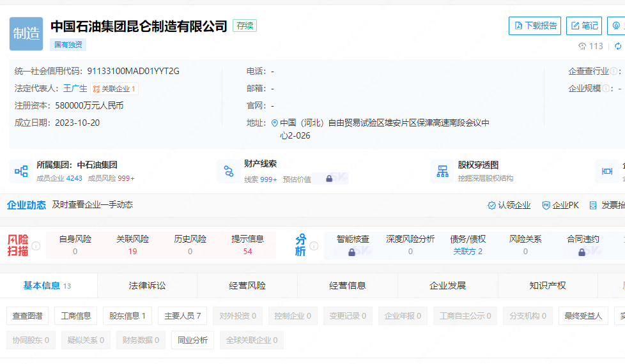The height and width of the screenshot is (364, 625).
Task: Open 提示信息 54 item
Action: 247,245
